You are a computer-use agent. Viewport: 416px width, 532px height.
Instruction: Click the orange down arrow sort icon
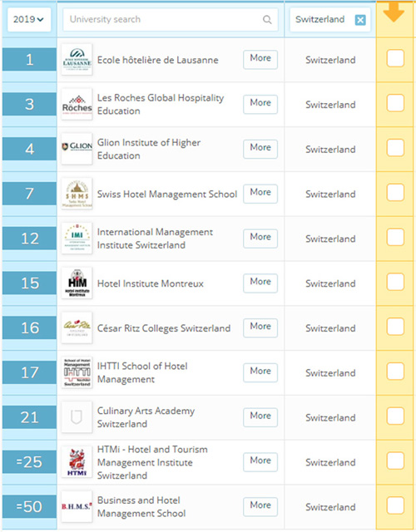click(394, 12)
